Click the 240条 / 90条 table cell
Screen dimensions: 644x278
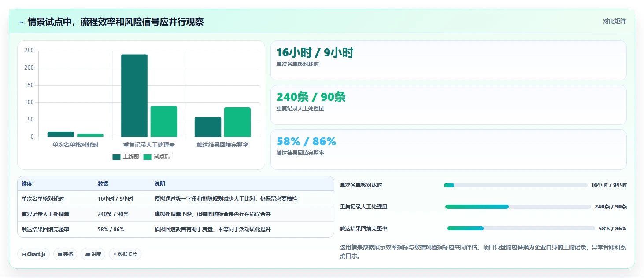tap(122, 214)
